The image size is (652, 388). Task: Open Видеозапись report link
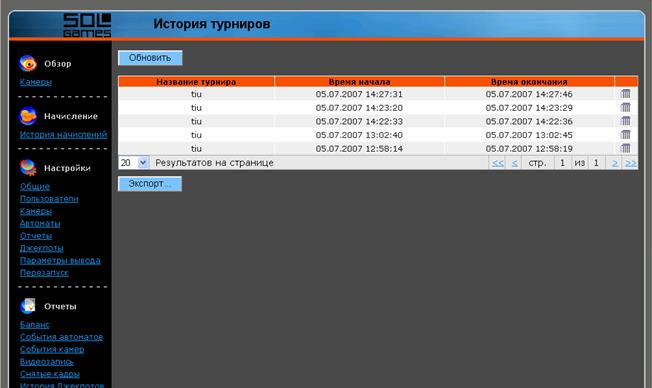point(47,362)
